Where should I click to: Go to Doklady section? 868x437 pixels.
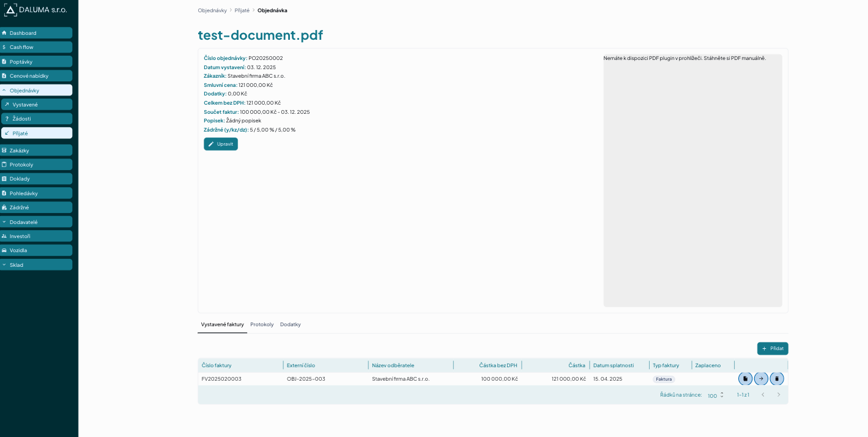(36, 179)
